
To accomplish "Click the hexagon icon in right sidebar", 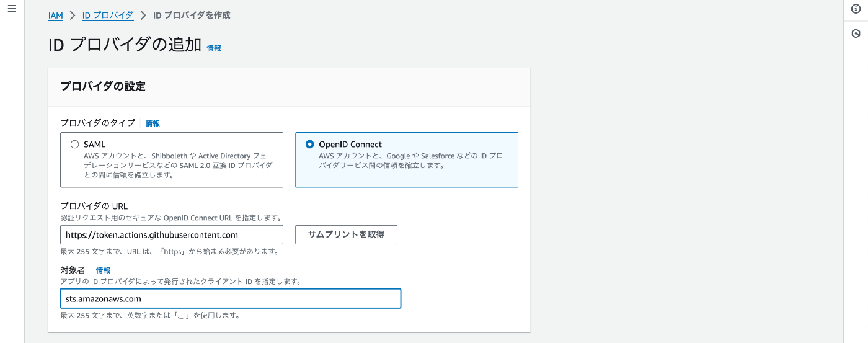I will tap(856, 33).
